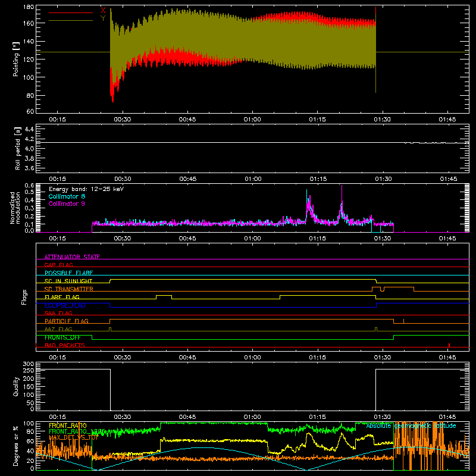Click 01:00 time label under Flags plot
The image size is (476, 476).
pos(252,358)
